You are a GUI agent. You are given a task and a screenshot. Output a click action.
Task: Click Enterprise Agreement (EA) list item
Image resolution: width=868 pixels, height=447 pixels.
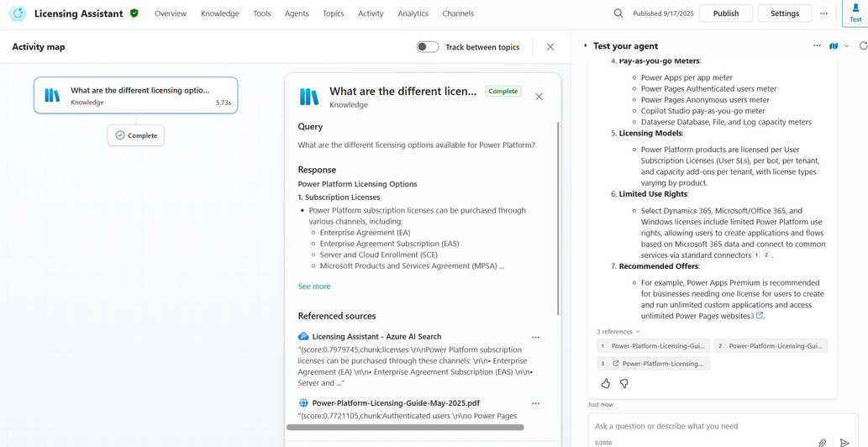(365, 232)
